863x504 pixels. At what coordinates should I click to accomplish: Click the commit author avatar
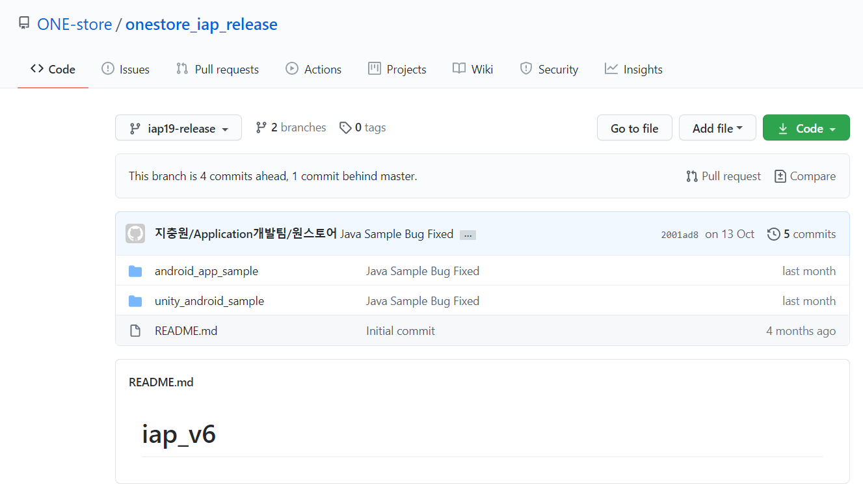click(135, 234)
